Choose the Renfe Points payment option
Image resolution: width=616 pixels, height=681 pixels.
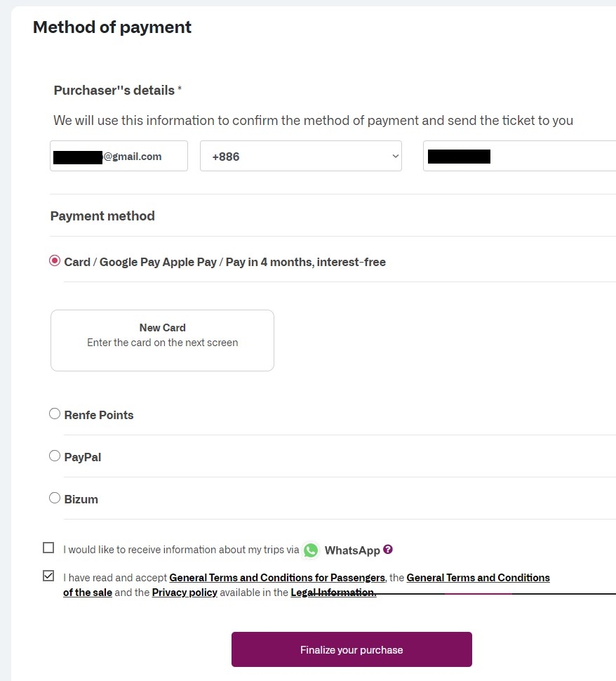coord(55,414)
